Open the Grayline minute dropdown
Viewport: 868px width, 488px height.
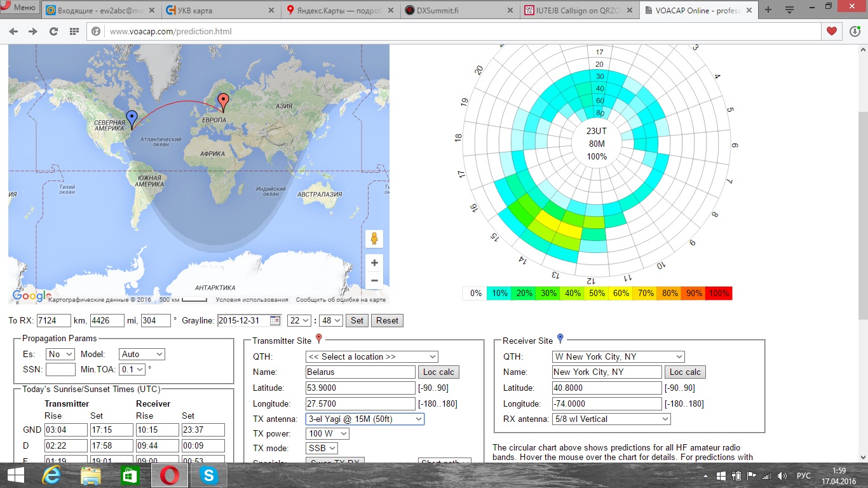[330, 320]
